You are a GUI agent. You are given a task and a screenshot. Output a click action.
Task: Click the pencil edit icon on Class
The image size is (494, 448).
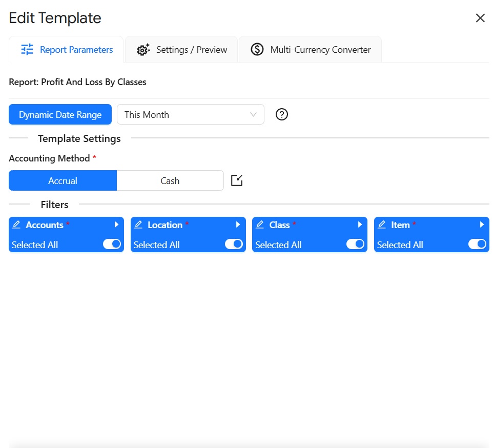pos(260,225)
